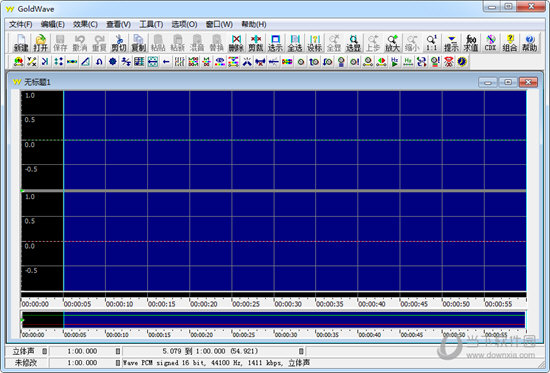Open the 求值 expression evaluator icon

coord(471,43)
